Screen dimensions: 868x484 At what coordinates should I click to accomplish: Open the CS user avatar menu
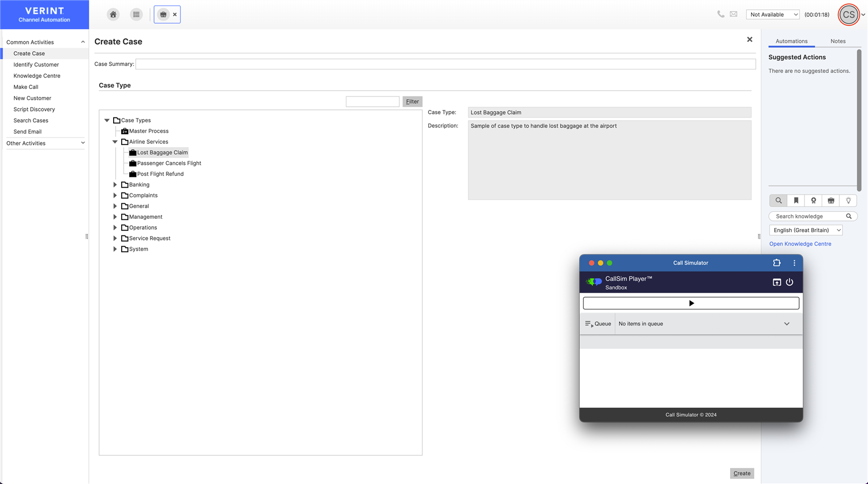(849, 15)
